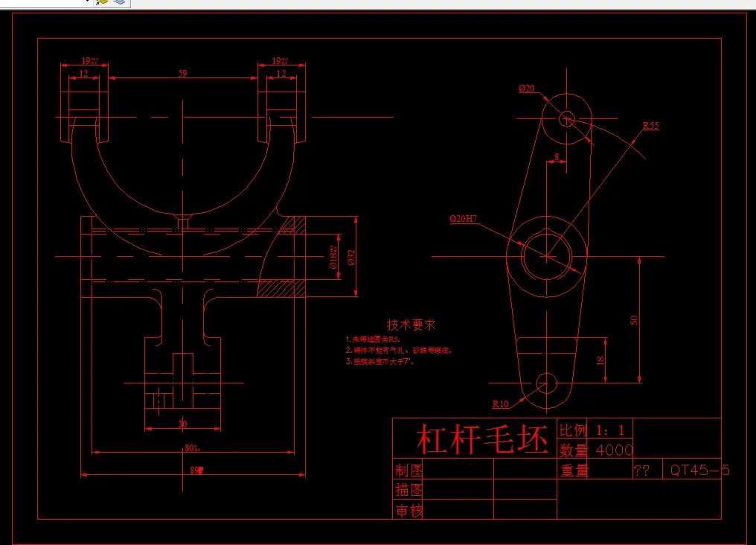Select technical note 2 about 气孔、砂眼
Screen dimensions: 756x545
click(399, 350)
